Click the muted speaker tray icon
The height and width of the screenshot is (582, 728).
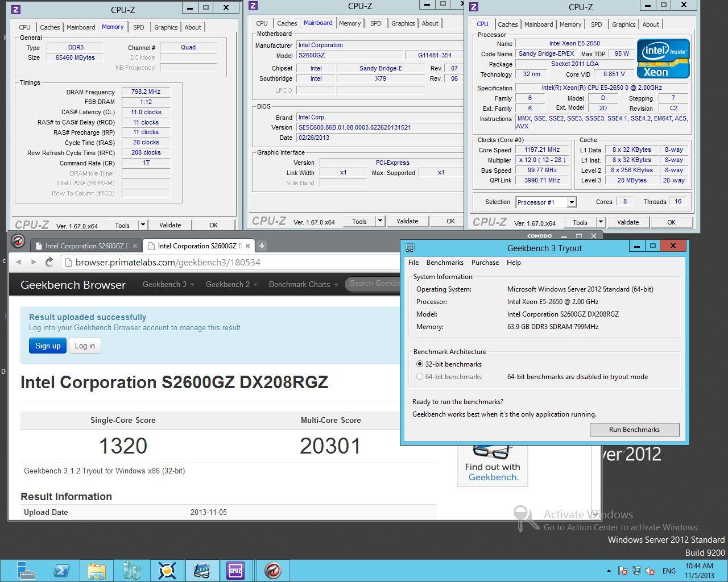[x=650, y=571]
